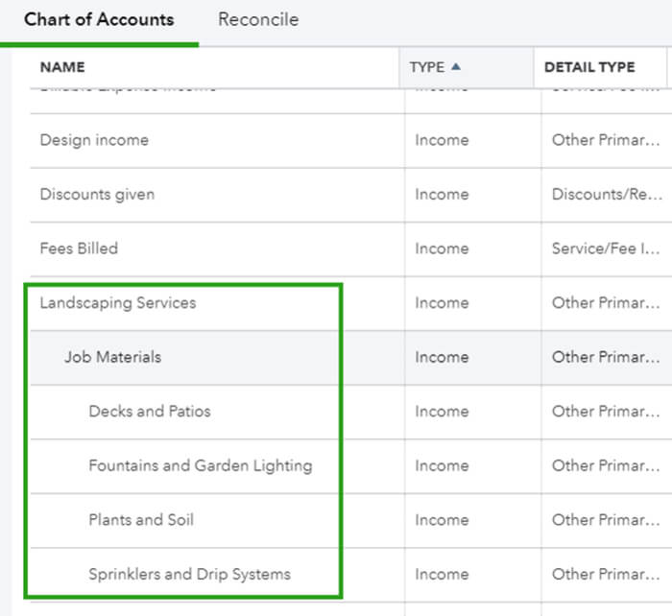Viewport: 672px width, 616px height.
Task: Click Income type in Plants and Soil row
Action: 442,520
